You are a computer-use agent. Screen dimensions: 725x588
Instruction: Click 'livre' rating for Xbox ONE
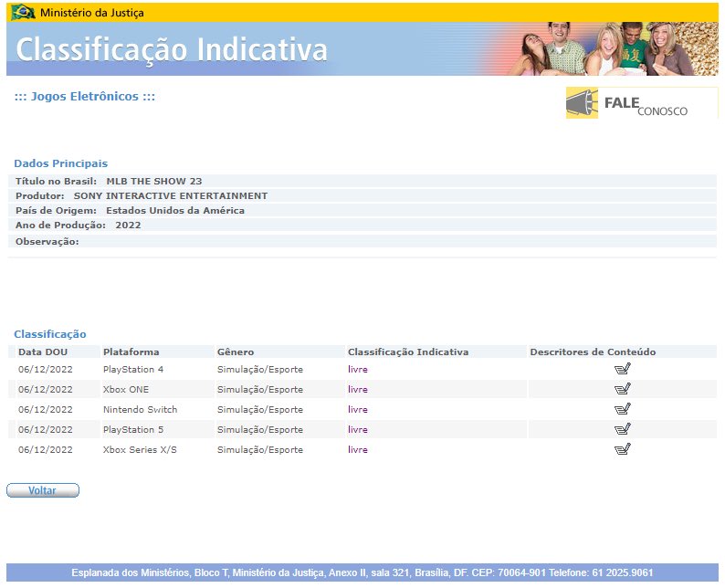click(x=358, y=389)
